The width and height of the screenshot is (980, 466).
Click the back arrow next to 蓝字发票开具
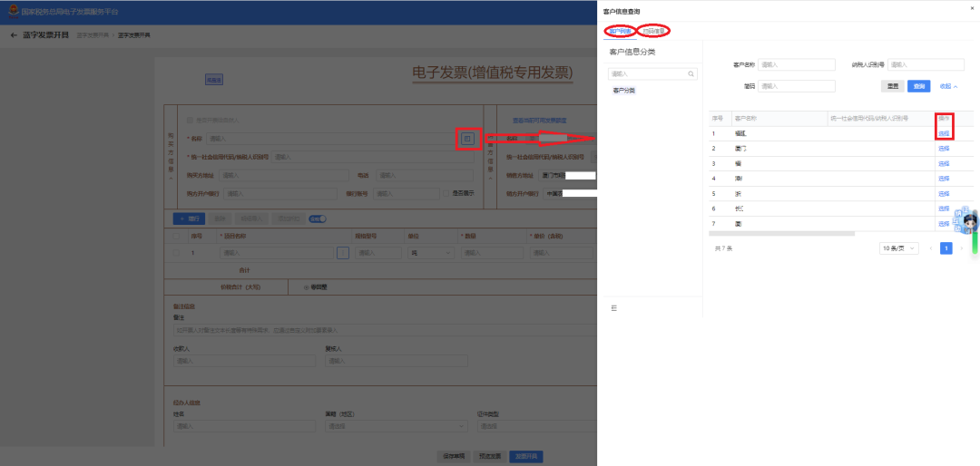14,35
